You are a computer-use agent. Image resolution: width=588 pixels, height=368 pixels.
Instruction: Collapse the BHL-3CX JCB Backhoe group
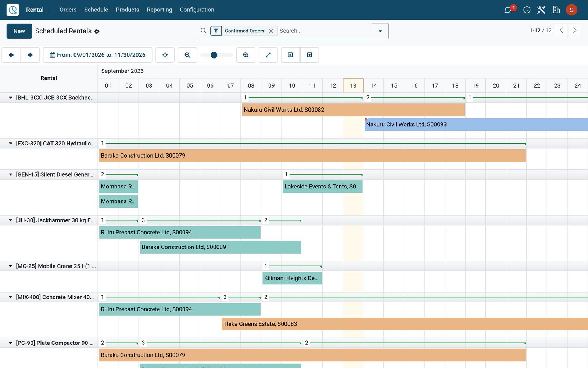(x=11, y=98)
